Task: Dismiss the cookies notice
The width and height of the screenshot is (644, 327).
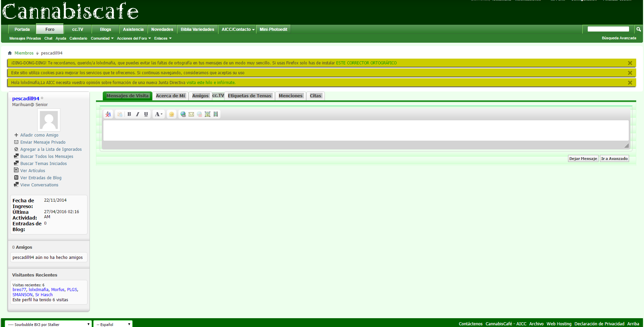Action: coord(630,73)
